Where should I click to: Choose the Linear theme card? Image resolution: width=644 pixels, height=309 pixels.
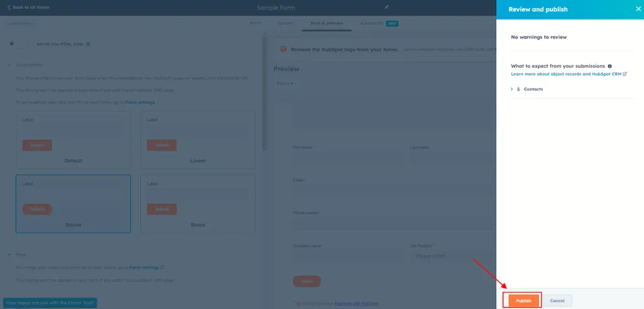click(197, 140)
